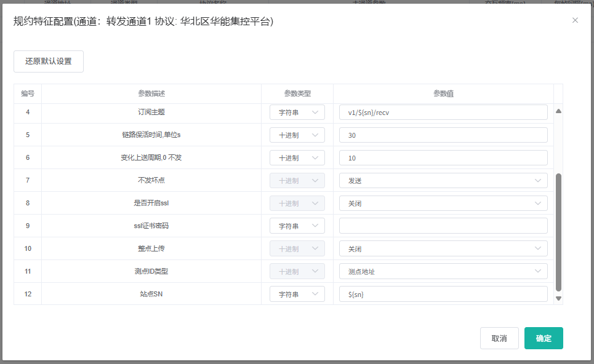Image resolution: width=594 pixels, height=364 pixels.
Task: Click the 还原默认设置 button
Action: click(x=49, y=61)
